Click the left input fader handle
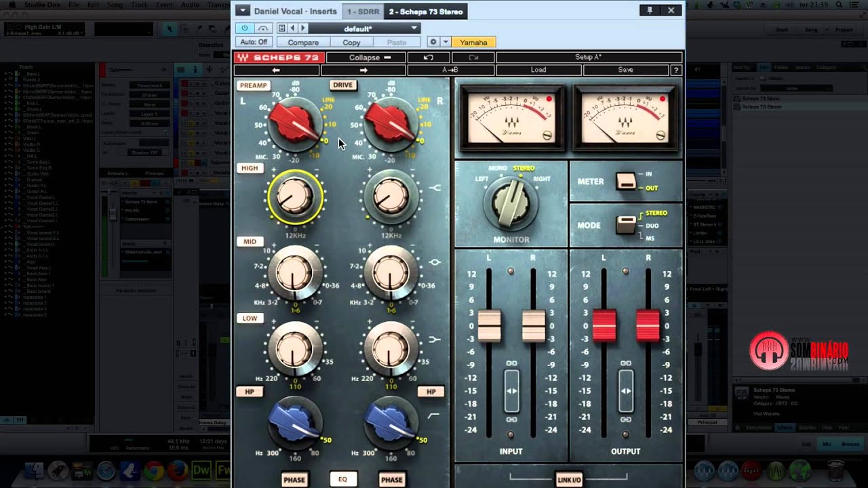The image size is (868, 488). tap(490, 326)
